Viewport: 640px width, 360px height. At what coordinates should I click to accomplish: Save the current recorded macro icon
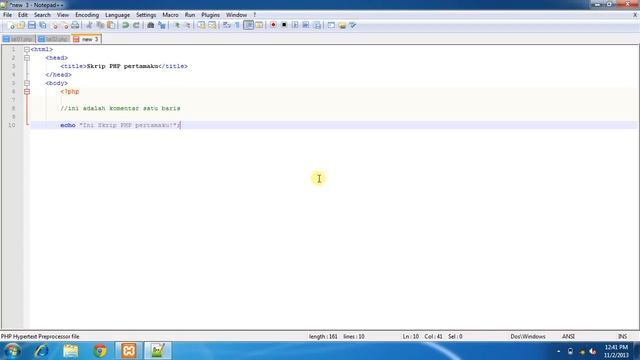(x=317, y=25)
